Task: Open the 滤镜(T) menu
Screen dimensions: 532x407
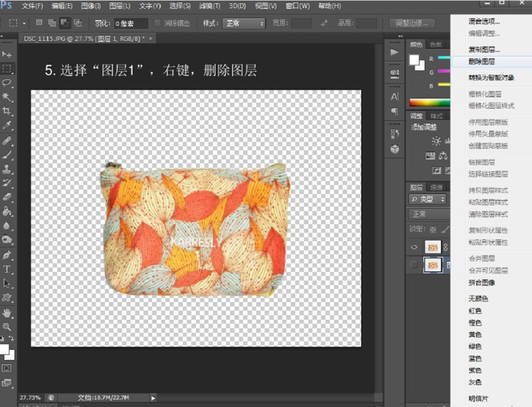Action: [210, 6]
